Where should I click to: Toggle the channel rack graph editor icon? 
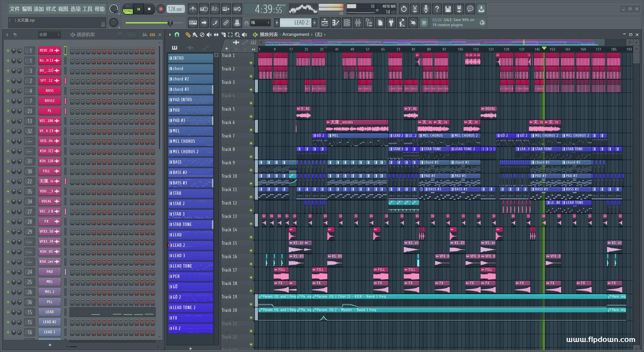145,35
